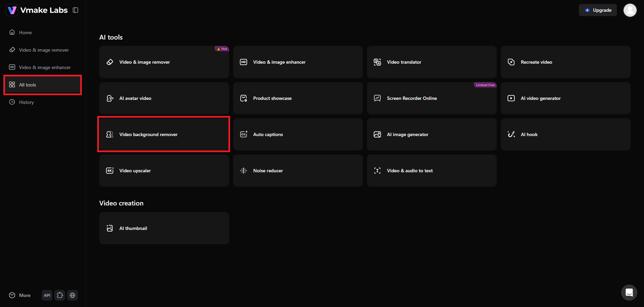Click the Home icon in the sidebar
This screenshot has height=307, width=644.
(x=12, y=32)
